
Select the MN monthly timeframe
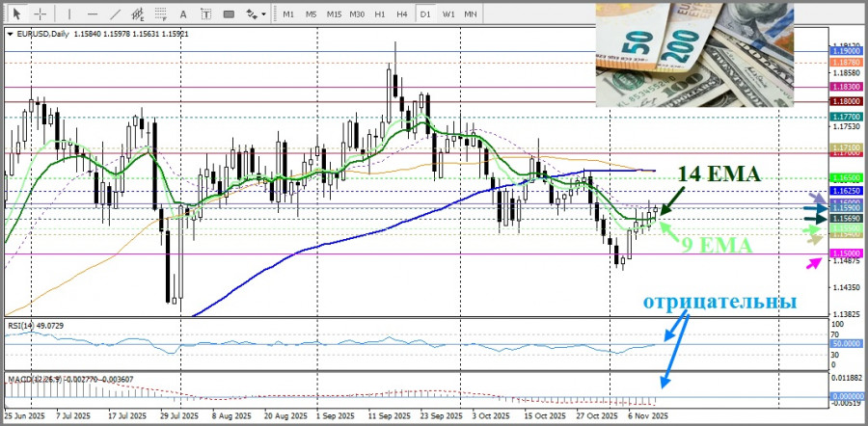(x=471, y=14)
